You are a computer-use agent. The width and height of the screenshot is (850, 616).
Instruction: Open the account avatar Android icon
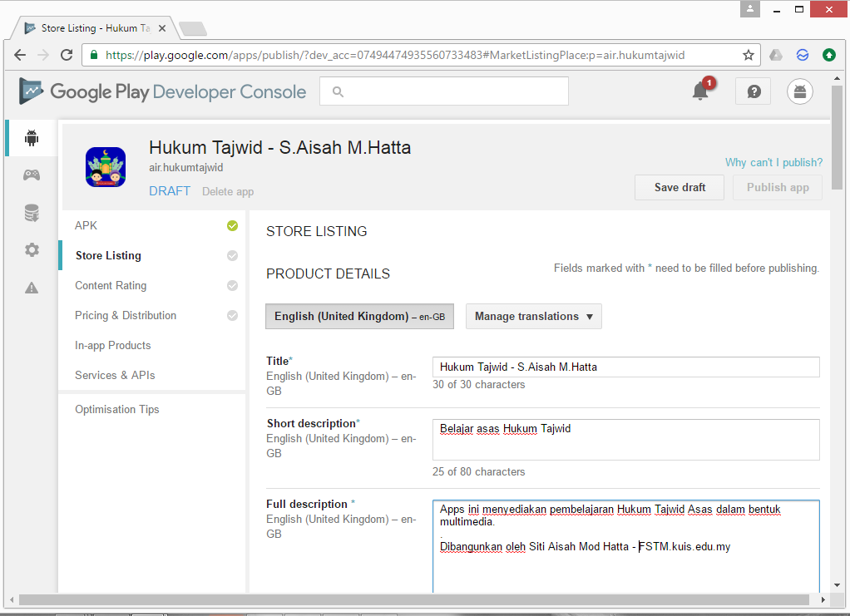(x=800, y=91)
